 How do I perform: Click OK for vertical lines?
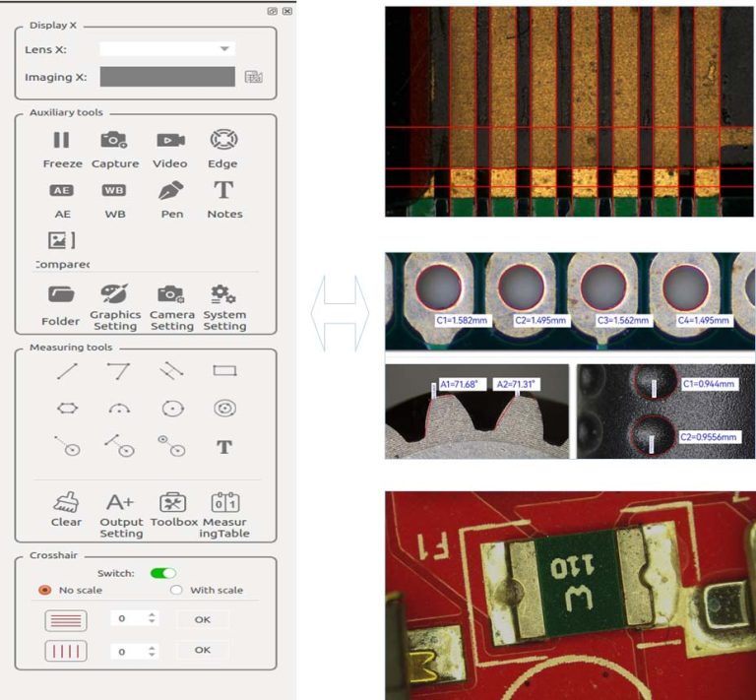click(x=203, y=650)
